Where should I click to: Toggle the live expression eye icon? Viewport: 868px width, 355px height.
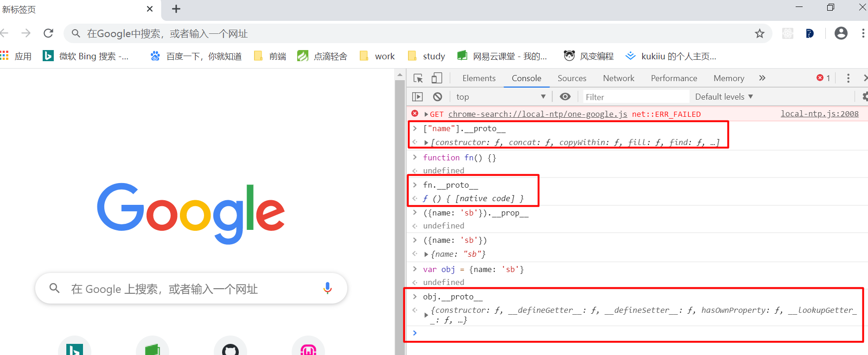click(x=565, y=97)
